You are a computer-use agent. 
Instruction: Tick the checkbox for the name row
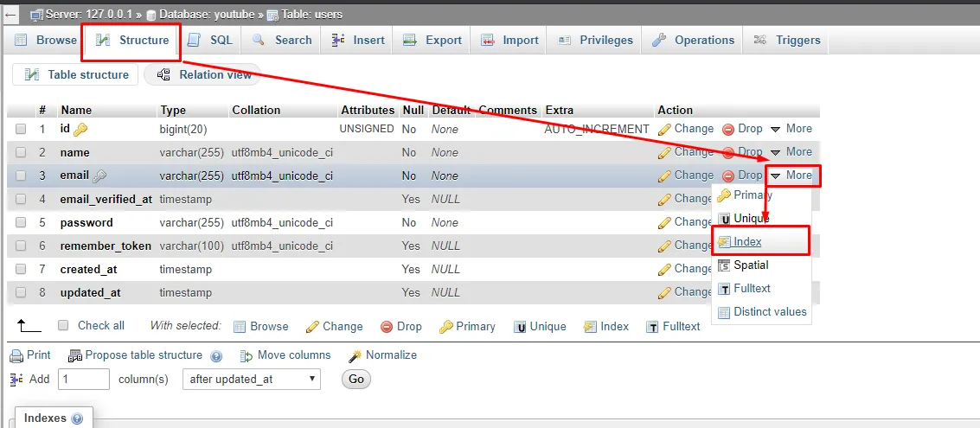coord(21,152)
